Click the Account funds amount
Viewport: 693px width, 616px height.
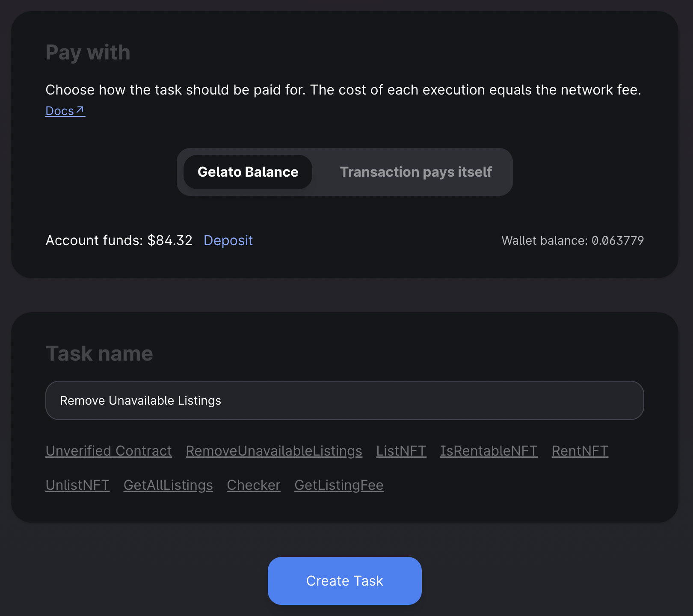pyautogui.click(x=169, y=240)
